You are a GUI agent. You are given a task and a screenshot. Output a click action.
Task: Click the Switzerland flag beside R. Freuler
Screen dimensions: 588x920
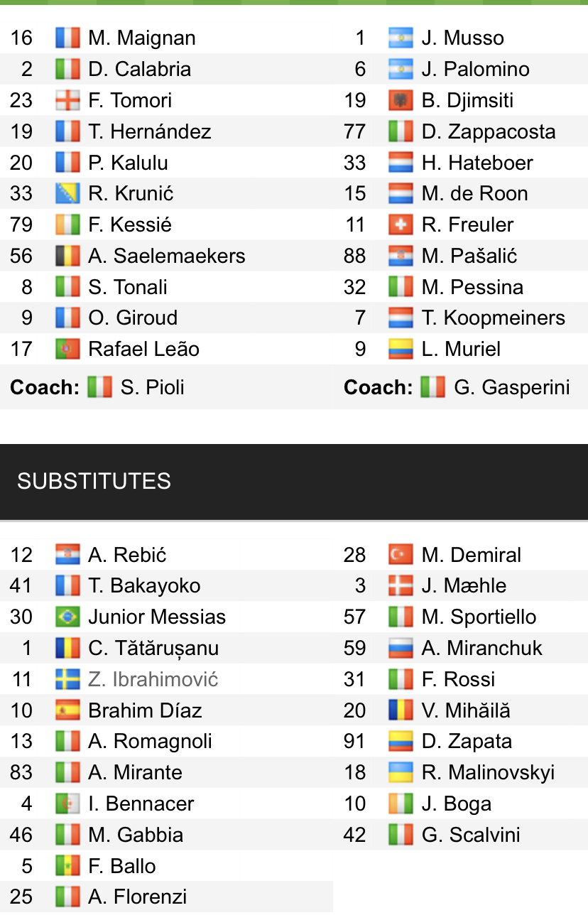401,224
